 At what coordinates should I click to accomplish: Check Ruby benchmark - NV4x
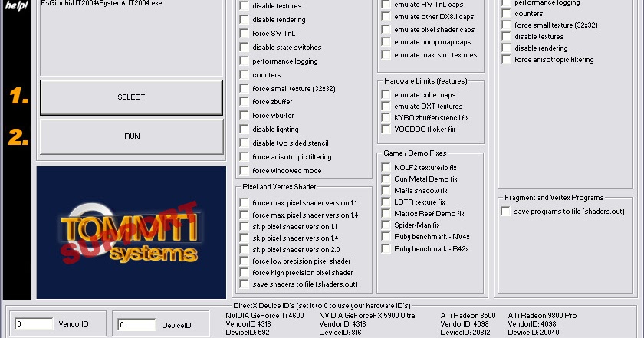pos(386,237)
